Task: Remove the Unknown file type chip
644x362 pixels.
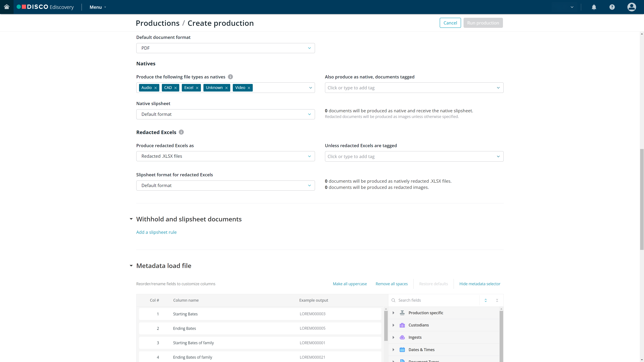Action: [226, 88]
